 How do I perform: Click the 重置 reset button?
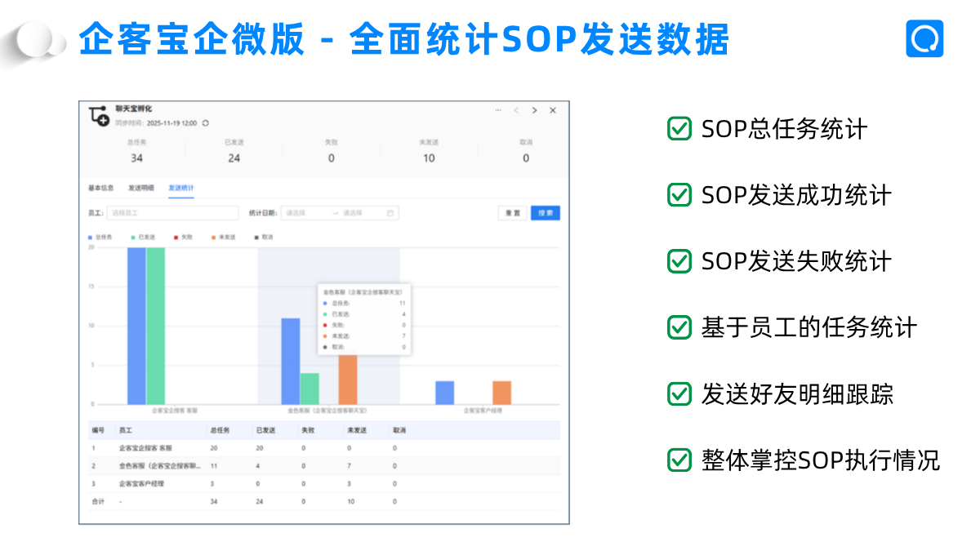click(x=512, y=213)
